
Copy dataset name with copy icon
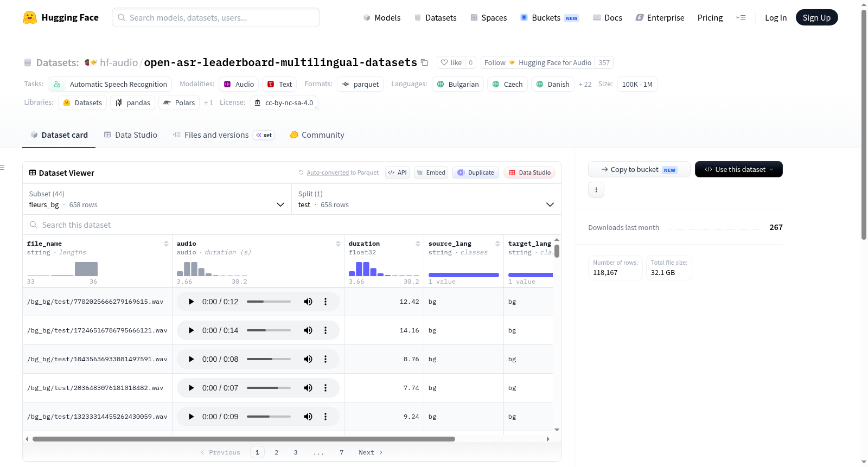(424, 62)
